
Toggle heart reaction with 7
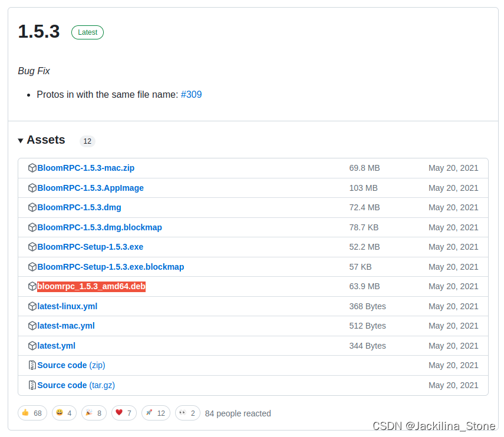click(x=124, y=413)
